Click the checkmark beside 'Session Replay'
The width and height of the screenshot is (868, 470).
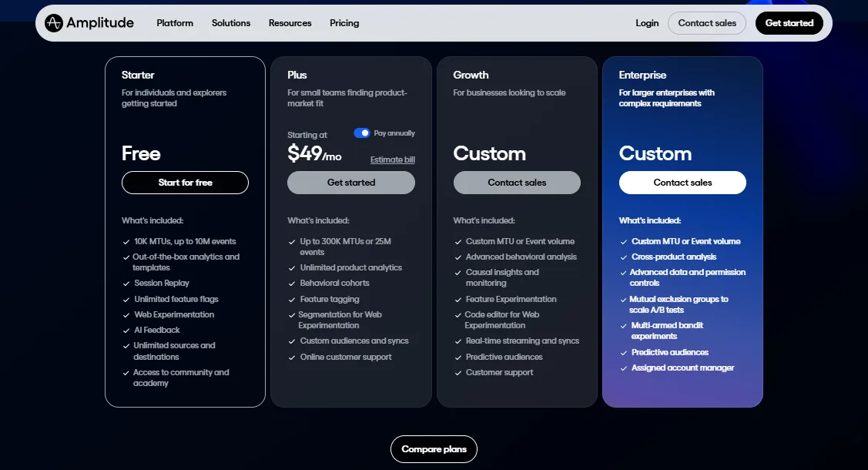tap(126, 284)
